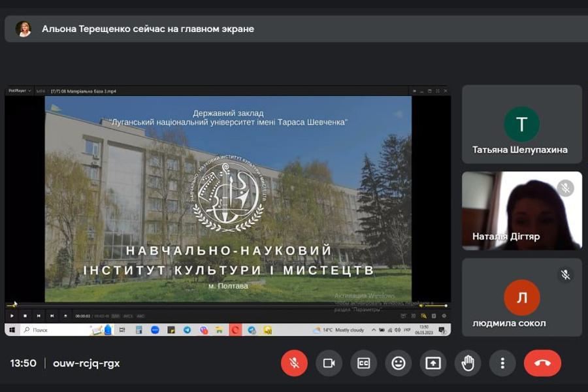Viewport: 588px width, 392px height.
Task: Open Task View on the taskbar
Action: [122, 330]
